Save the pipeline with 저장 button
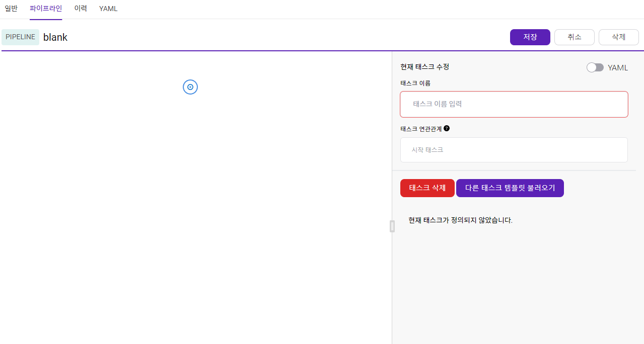The height and width of the screenshot is (344, 644). coord(530,37)
